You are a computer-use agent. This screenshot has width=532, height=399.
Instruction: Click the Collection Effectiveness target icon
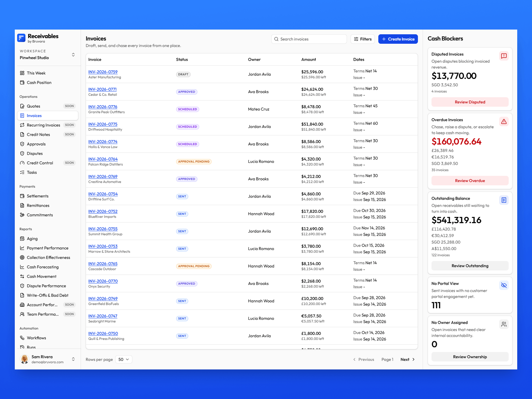click(22, 257)
